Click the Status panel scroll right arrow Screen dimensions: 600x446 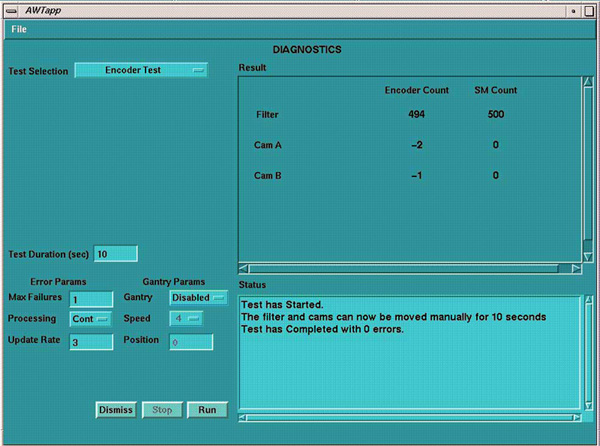[x=575, y=417]
